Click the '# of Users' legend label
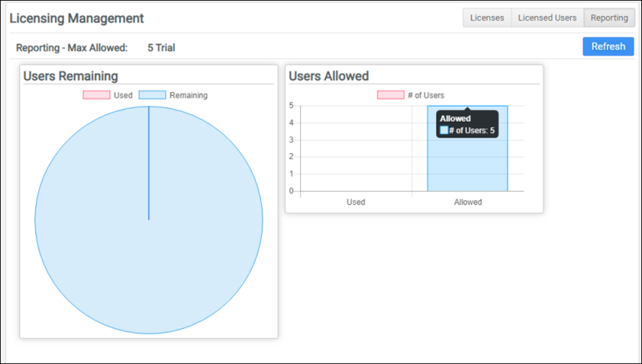Viewport: 642px width, 364px height. [426, 95]
